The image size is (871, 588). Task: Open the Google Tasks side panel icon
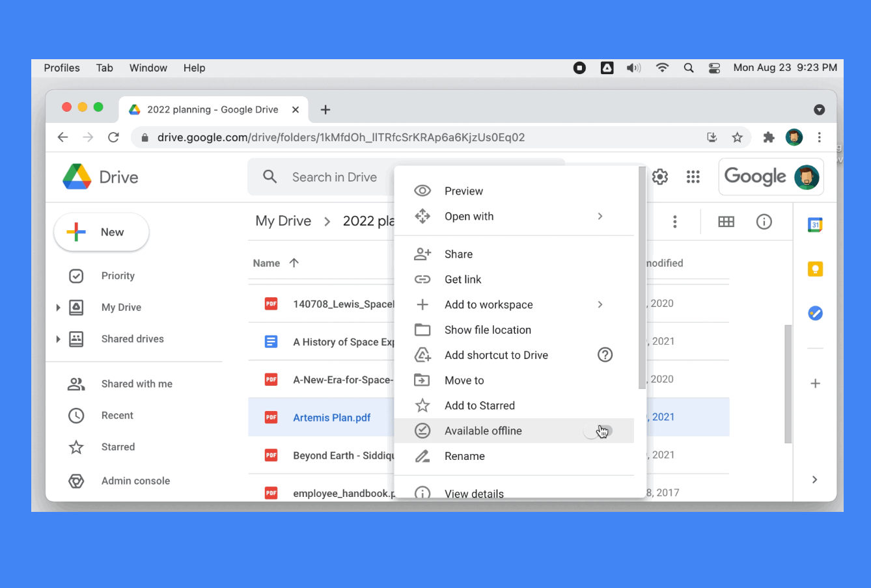[815, 313]
